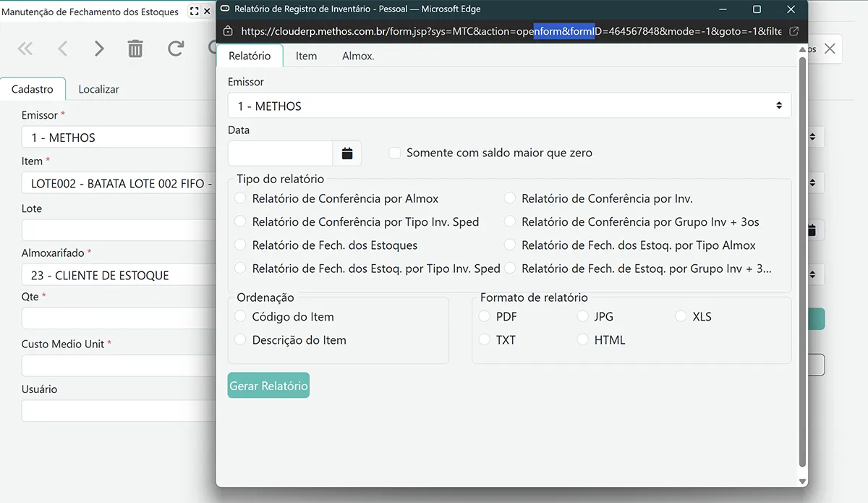868x503 pixels.
Task: Switch to Almox. tab
Action: point(358,56)
